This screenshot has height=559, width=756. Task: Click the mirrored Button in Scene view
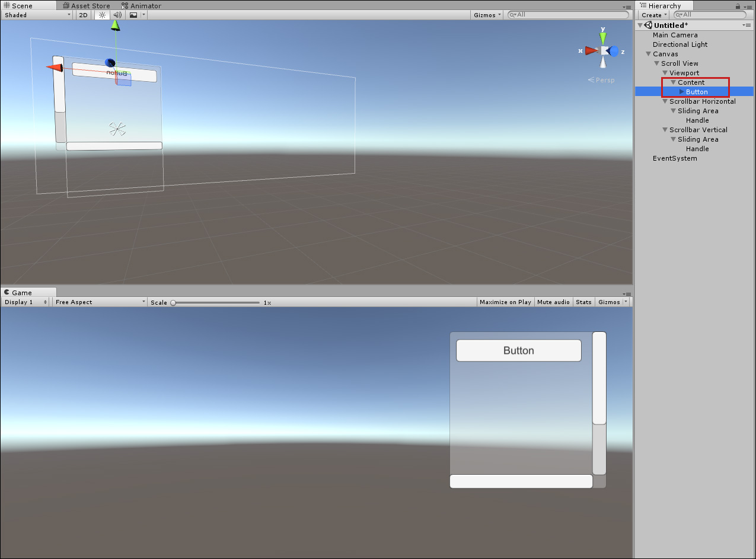114,72
